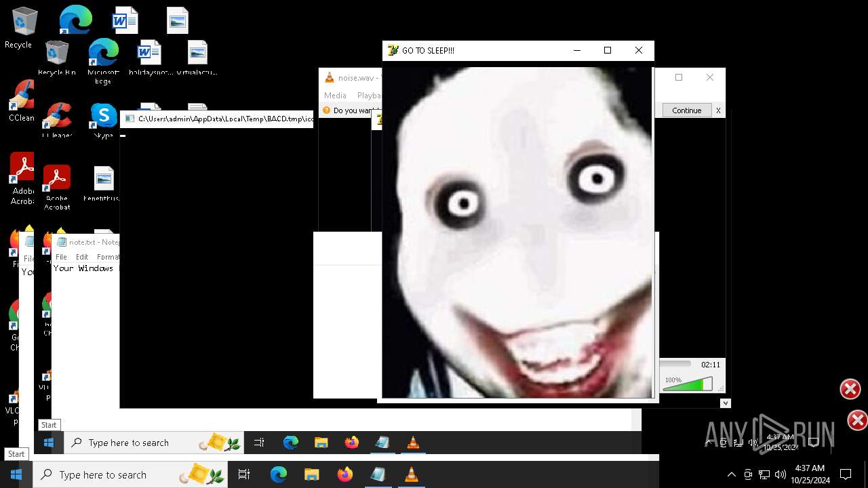Click the VLC seek bar beside 02:11
The width and height of the screenshot is (868, 488).
tap(675, 365)
